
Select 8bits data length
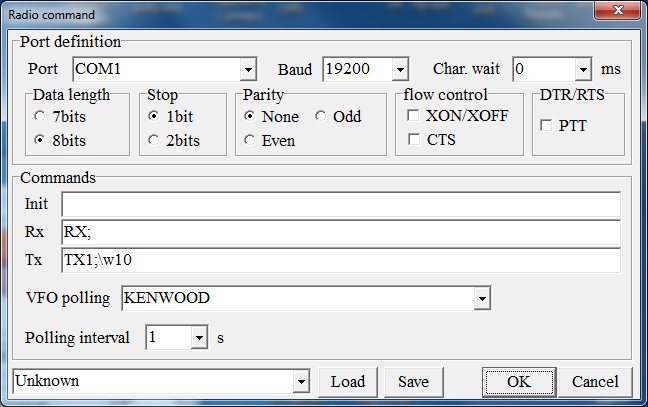(x=40, y=140)
